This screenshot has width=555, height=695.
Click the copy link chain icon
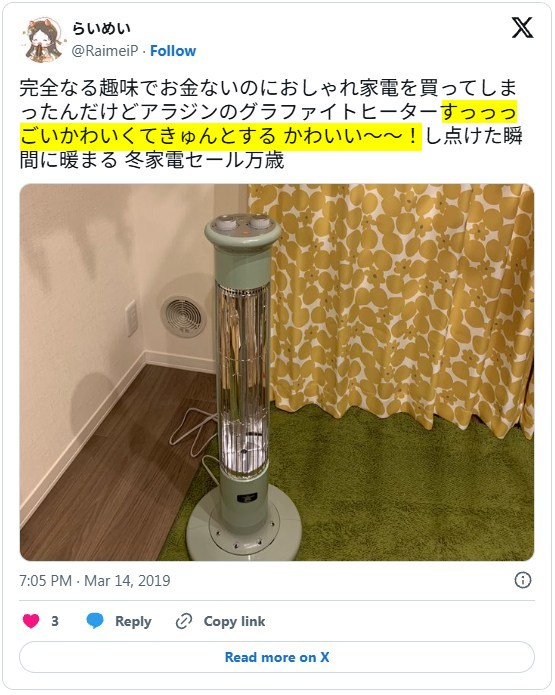[x=184, y=621]
